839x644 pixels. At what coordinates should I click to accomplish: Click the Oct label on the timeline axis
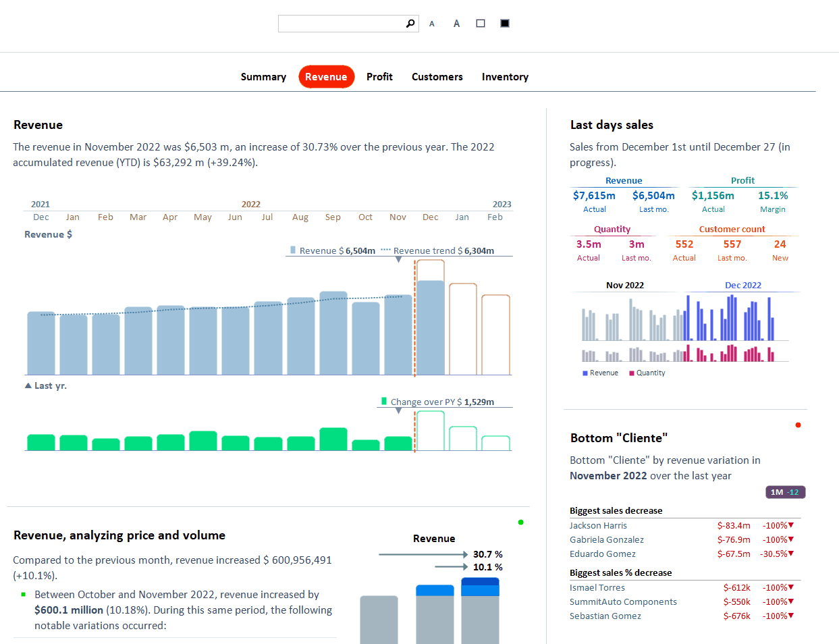pyautogui.click(x=365, y=217)
